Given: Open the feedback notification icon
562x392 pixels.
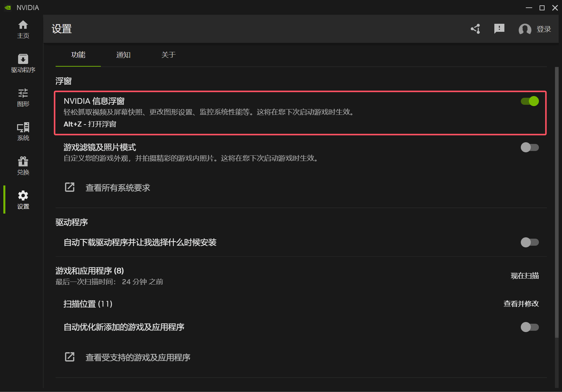Looking at the screenshot, I should click(x=499, y=29).
